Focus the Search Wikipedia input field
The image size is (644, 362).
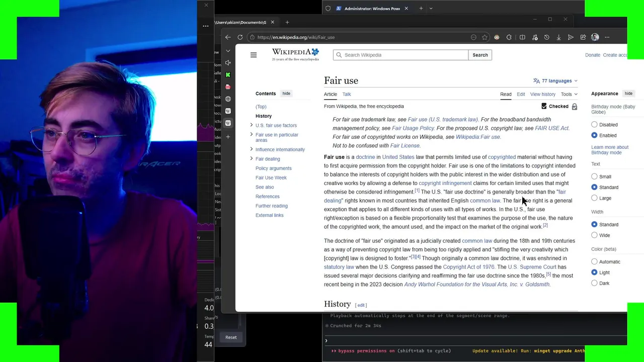pos(400,55)
